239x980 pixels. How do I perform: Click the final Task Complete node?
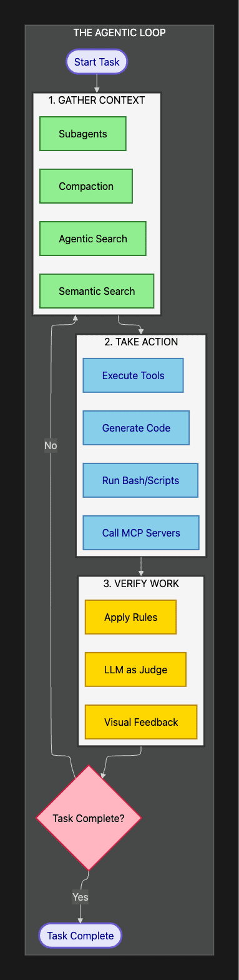click(x=80, y=936)
